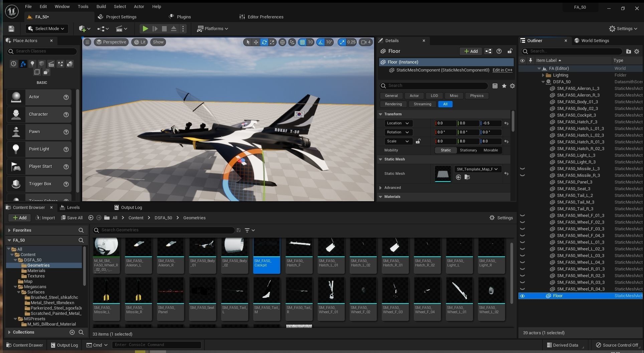This screenshot has height=353, width=644.
Task: Click the Add component button in Details
Action: tap(471, 51)
